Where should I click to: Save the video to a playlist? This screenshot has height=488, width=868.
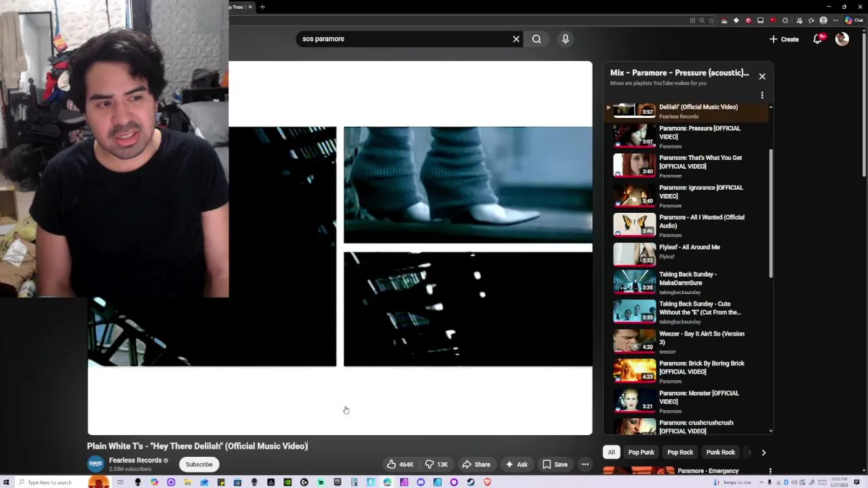[x=555, y=464]
